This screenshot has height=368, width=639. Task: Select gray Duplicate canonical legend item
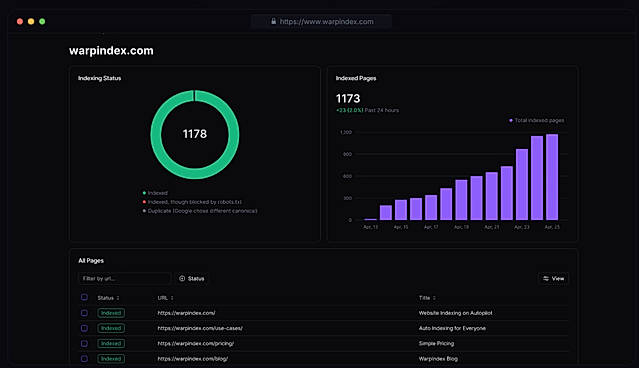(x=200, y=211)
